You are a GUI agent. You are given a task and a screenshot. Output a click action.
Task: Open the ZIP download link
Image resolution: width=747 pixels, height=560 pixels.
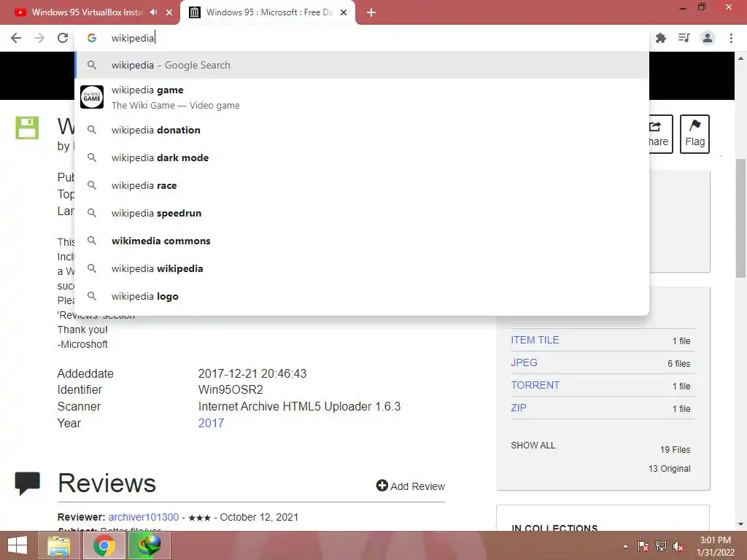click(x=519, y=408)
